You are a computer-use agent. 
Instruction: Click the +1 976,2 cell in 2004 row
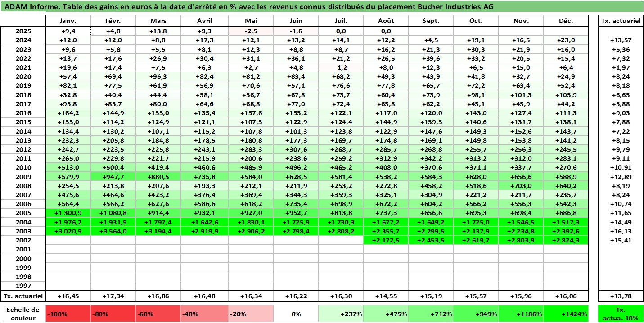[x=68, y=222]
